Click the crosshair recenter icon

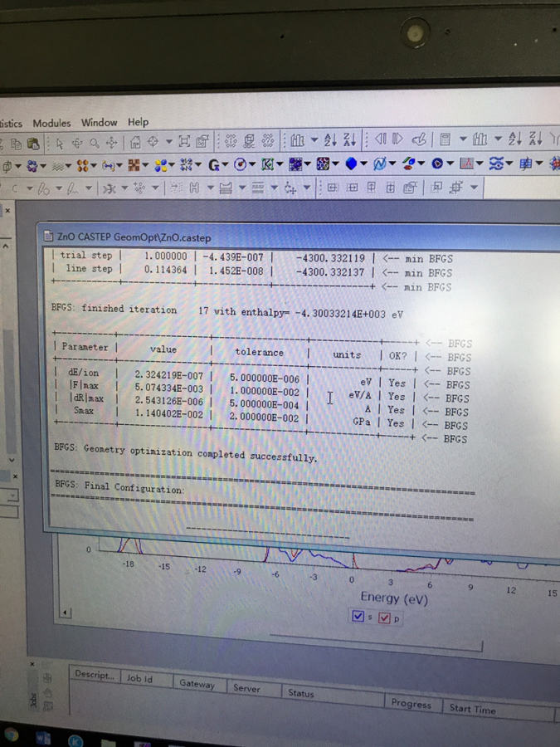[153, 141]
